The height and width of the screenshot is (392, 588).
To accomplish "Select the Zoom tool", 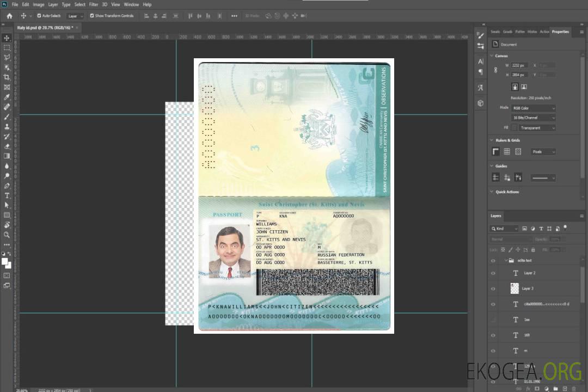I will (7, 235).
